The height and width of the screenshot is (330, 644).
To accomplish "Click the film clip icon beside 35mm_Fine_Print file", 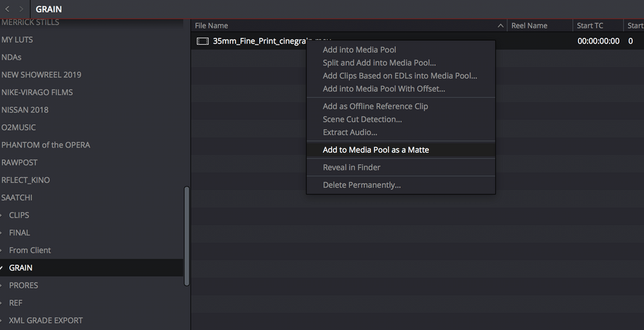I will tap(202, 41).
